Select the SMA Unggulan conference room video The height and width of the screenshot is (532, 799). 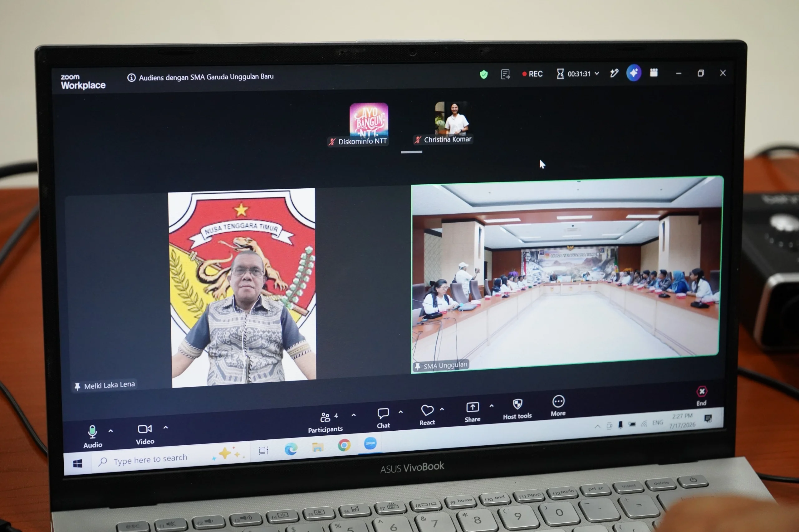(566, 274)
